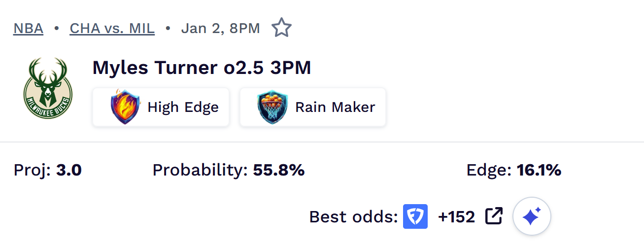The height and width of the screenshot is (249, 644).
Task: Open AI insights with the sparkle button
Action: tap(532, 216)
